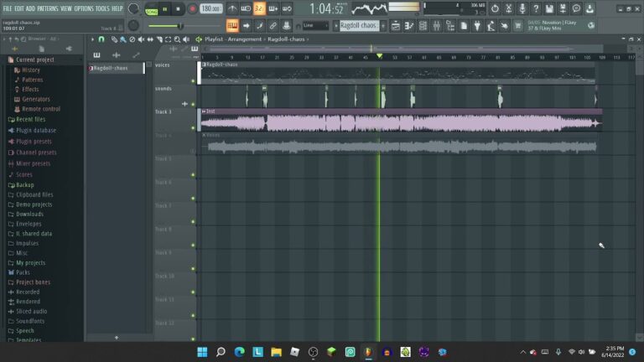Open the channel rack view
Image resolution: width=644 pixels, height=362 pixels.
click(423, 26)
